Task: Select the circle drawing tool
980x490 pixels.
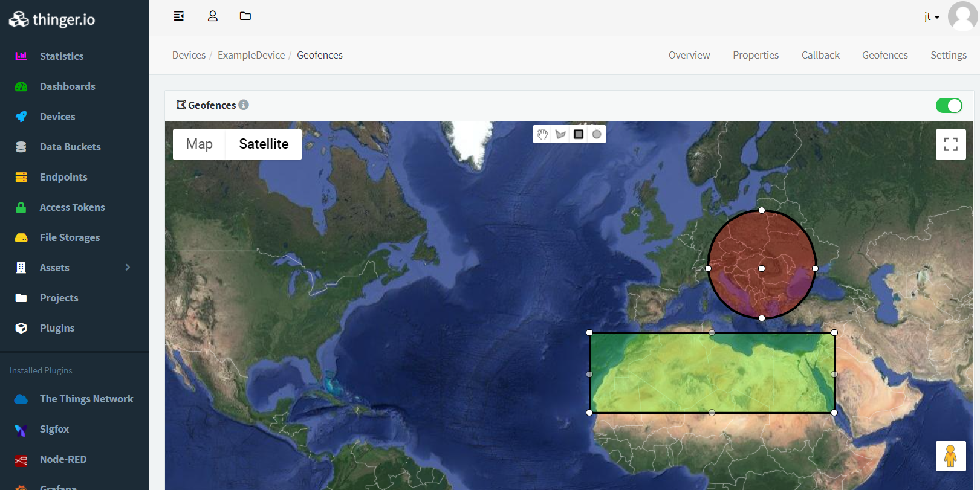Action: (597, 134)
